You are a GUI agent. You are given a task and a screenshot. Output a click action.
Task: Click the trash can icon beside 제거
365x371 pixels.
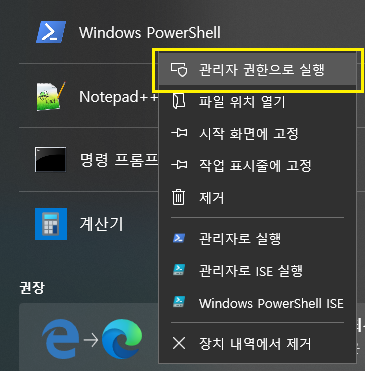point(178,197)
